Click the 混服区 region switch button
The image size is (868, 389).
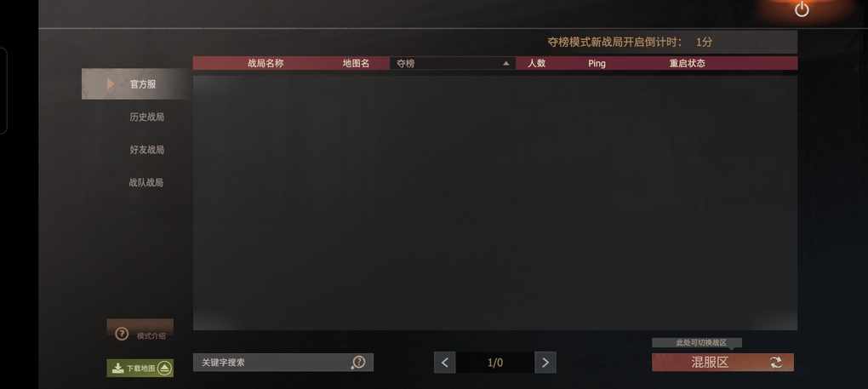722,363
